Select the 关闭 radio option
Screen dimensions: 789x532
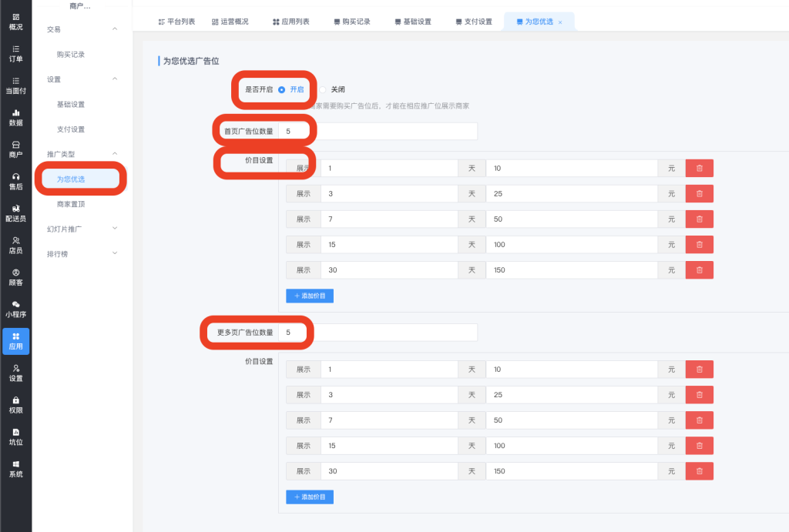coord(324,89)
